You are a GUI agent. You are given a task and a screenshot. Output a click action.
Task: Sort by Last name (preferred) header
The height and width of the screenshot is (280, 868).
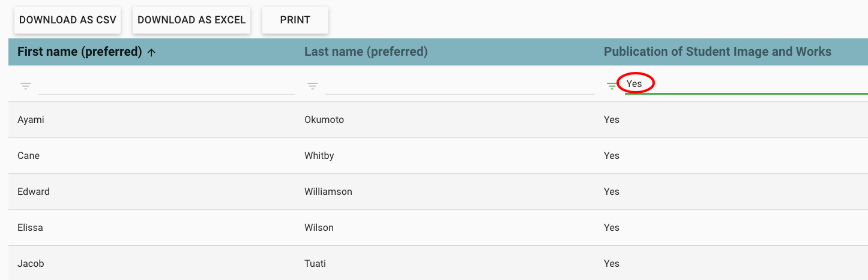click(366, 52)
